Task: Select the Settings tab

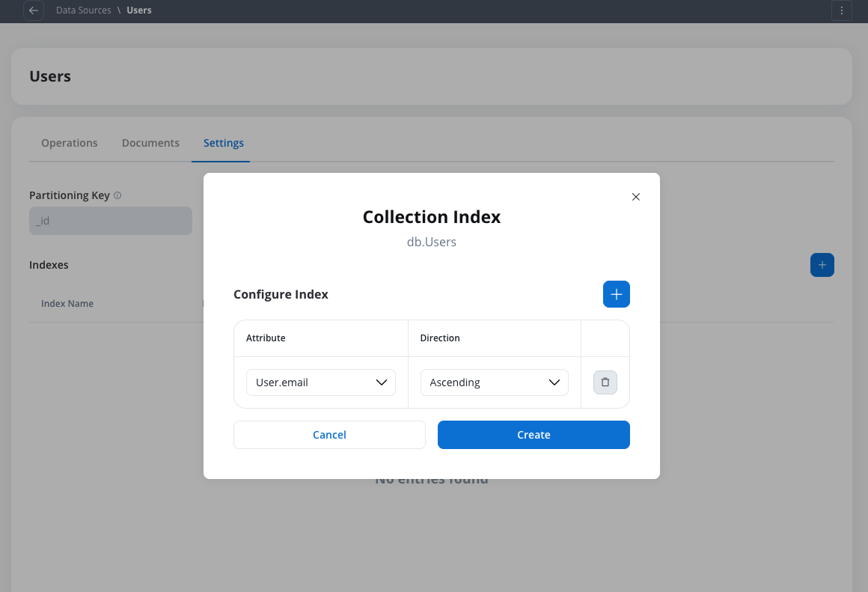Action: click(224, 143)
